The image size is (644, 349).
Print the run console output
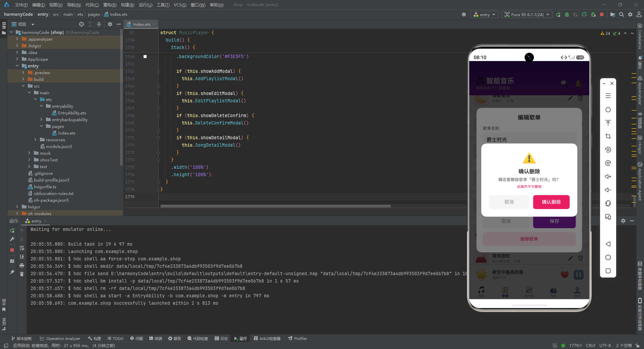(x=22, y=265)
